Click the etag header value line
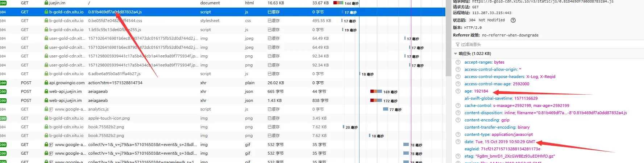 click(510, 156)
